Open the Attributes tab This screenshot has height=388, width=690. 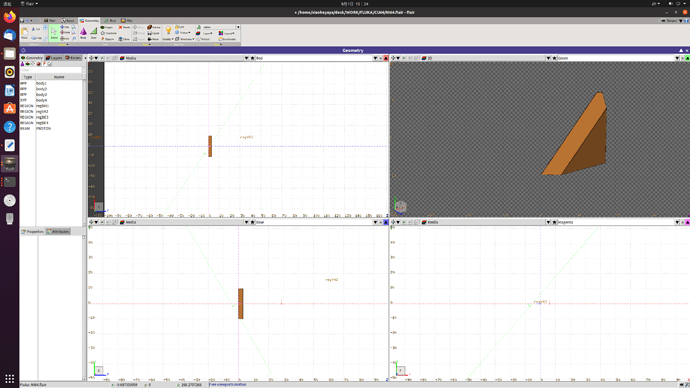pyautogui.click(x=59, y=231)
